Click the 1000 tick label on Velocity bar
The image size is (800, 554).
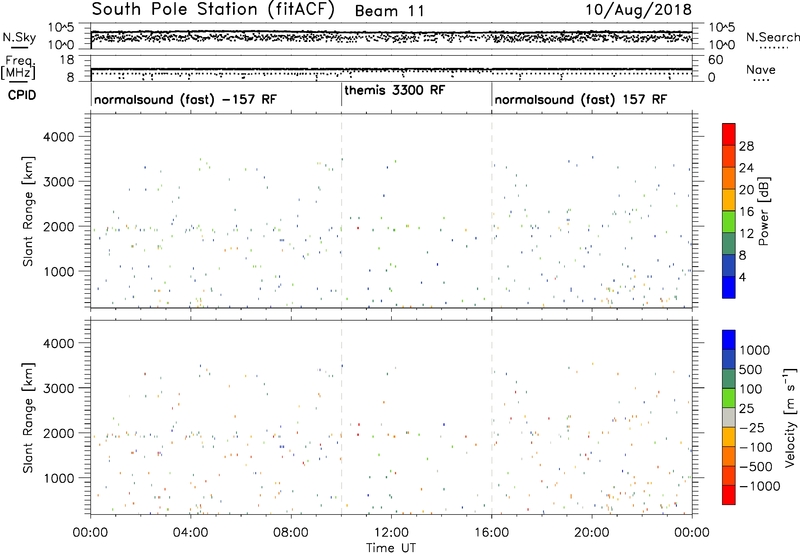tap(755, 350)
